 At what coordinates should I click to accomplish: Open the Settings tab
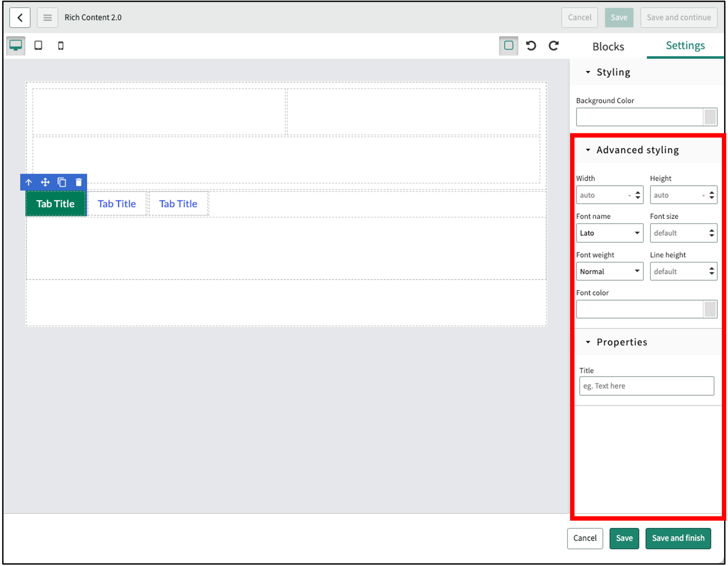point(685,46)
